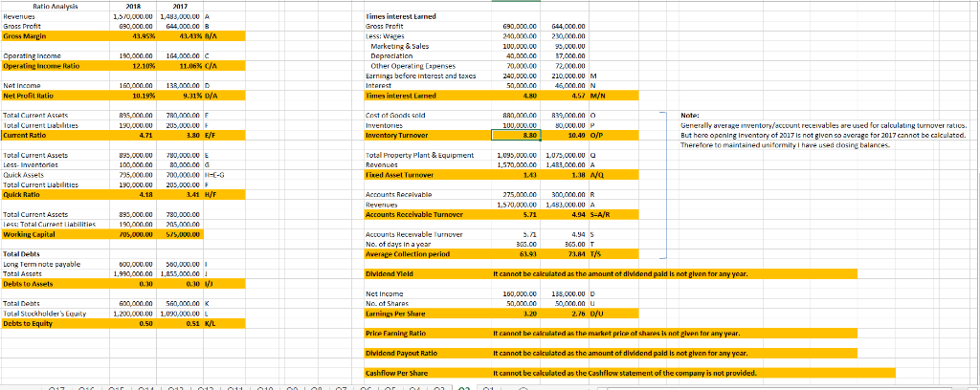The image size is (980, 390).
Task: Select Average Collection period value 73.84
Action: [565, 254]
